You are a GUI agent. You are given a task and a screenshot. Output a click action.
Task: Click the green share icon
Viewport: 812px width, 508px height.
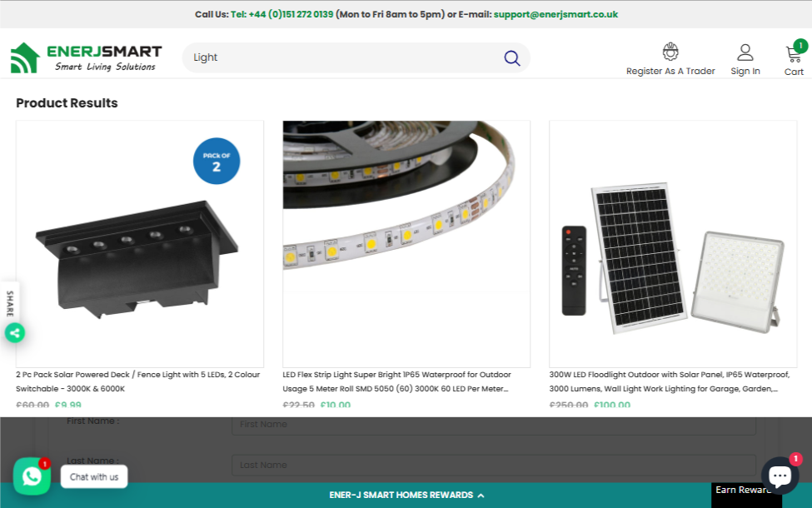coord(14,333)
